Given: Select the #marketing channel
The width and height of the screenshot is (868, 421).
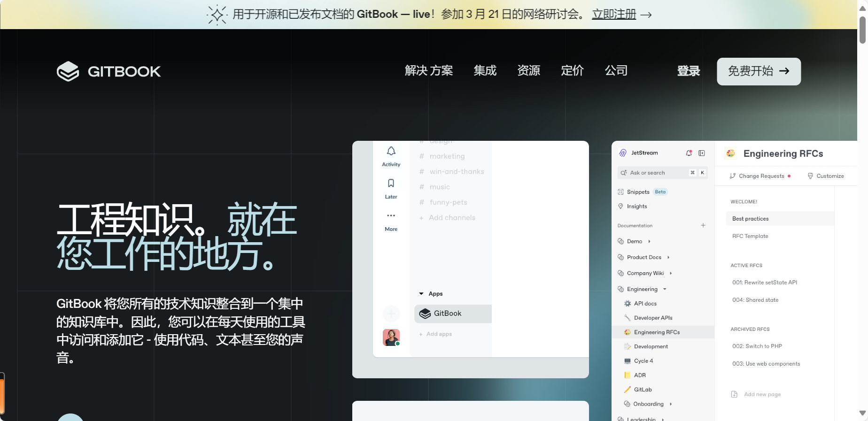Looking at the screenshot, I should point(442,156).
